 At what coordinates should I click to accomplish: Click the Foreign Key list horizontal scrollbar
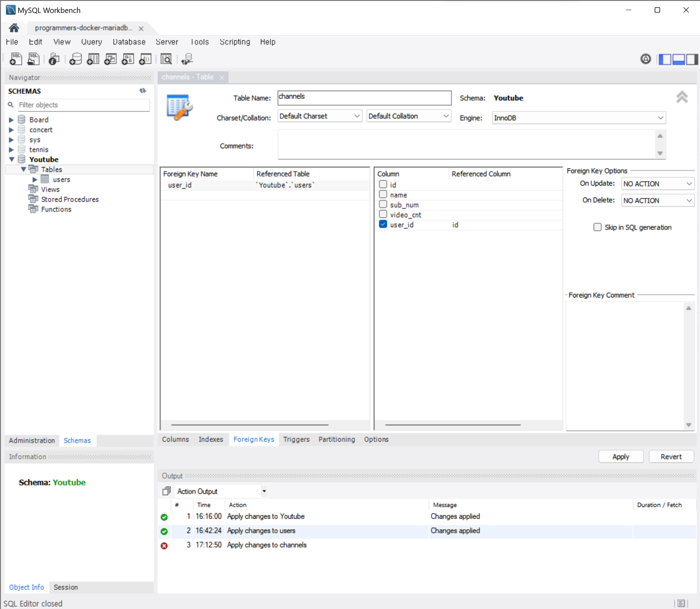[x=250, y=425]
